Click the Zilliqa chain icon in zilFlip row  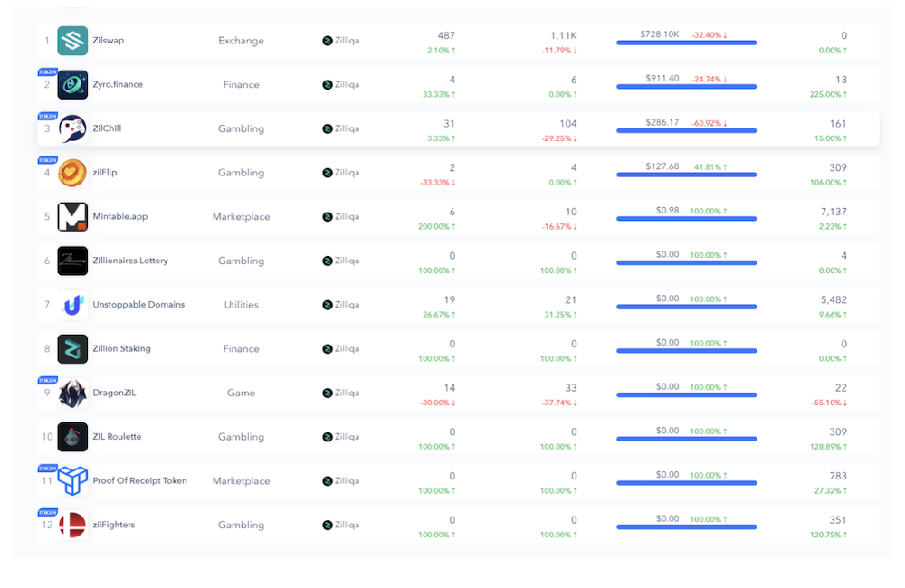pyautogui.click(x=328, y=173)
